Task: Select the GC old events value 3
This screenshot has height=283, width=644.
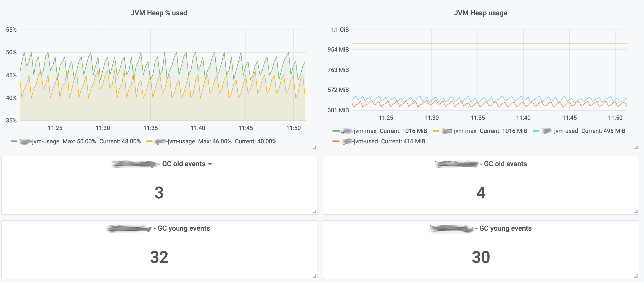Action: (x=159, y=193)
